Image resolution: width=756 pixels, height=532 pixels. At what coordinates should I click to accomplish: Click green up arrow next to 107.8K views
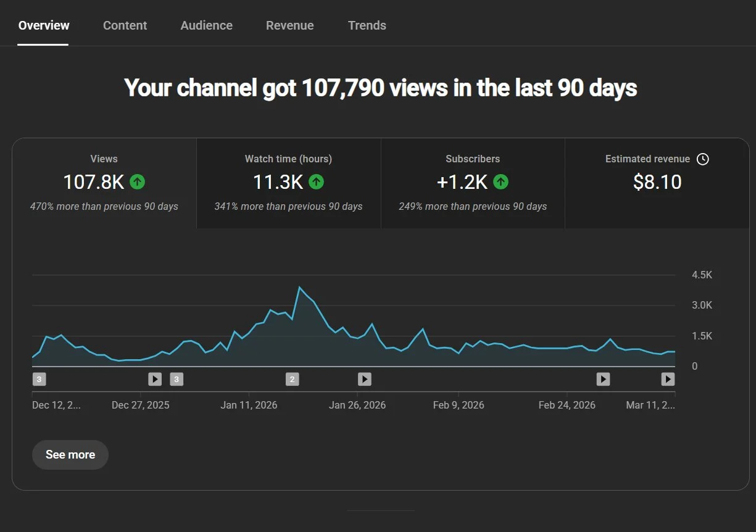tap(138, 182)
